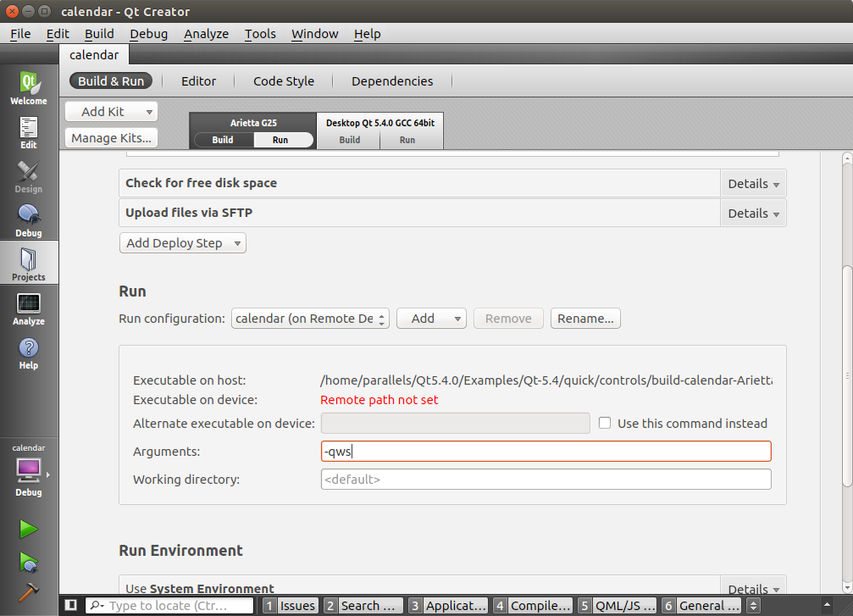Open output pane selector arrows
This screenshot has width=853, height=616.
tap(753, 605)
